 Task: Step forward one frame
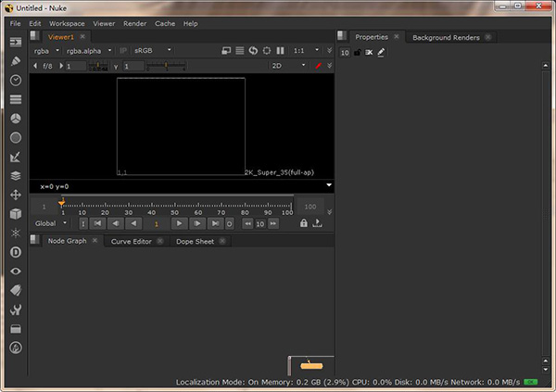pos(197,223)
